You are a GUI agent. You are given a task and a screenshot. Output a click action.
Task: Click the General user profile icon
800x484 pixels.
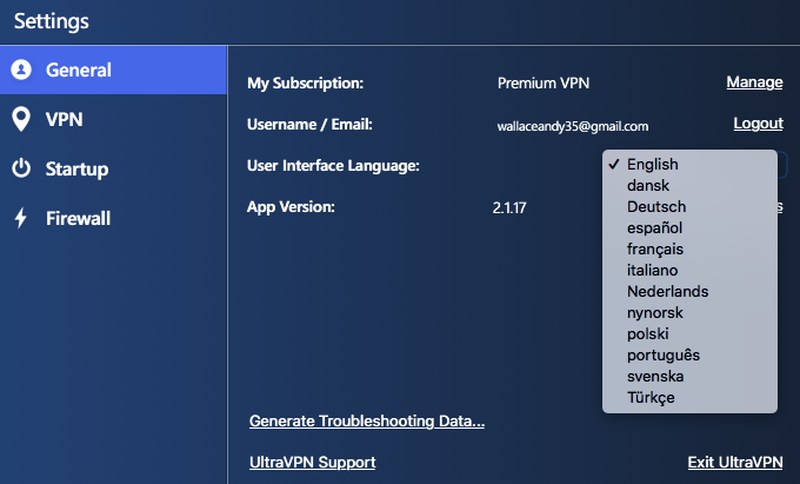tap(21, 70)
